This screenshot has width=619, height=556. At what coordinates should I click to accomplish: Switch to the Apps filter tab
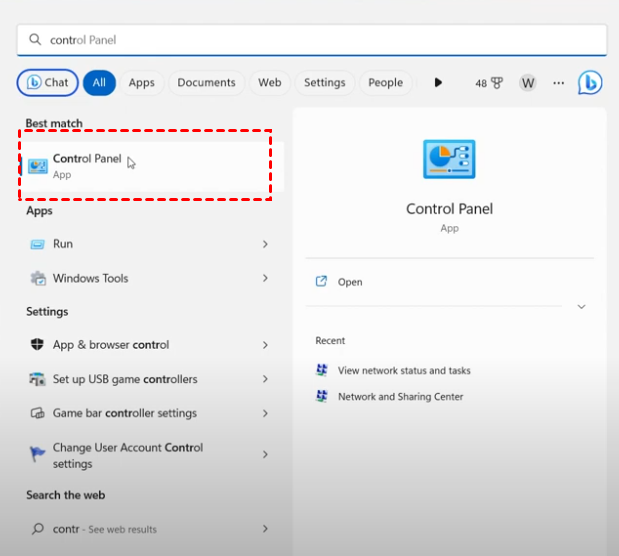tap(141, 83)
